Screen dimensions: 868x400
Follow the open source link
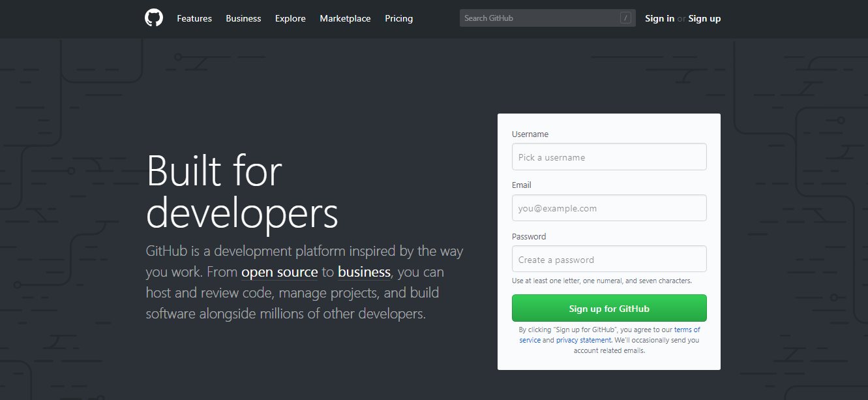(280, 272)
